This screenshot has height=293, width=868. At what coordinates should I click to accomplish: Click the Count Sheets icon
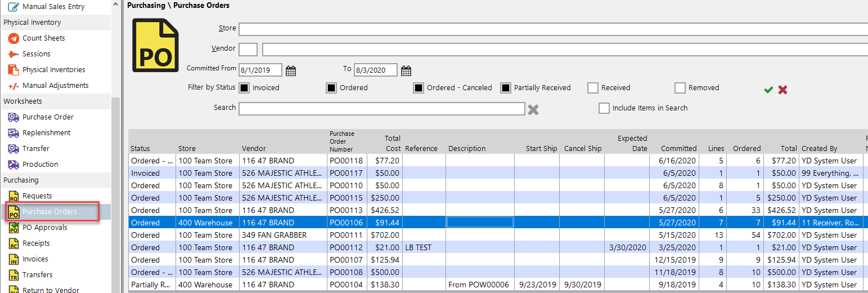(x=14, y=38)
